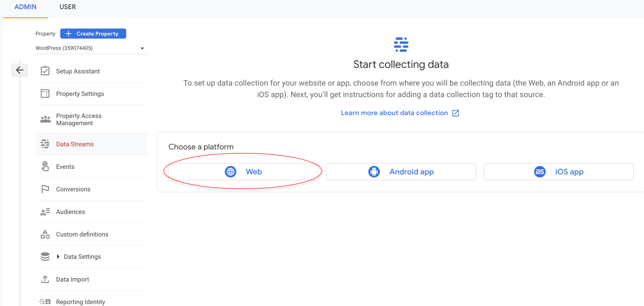
Task: Select the iOS app platform
Action: pyautogui.click(x=559, y=171)
